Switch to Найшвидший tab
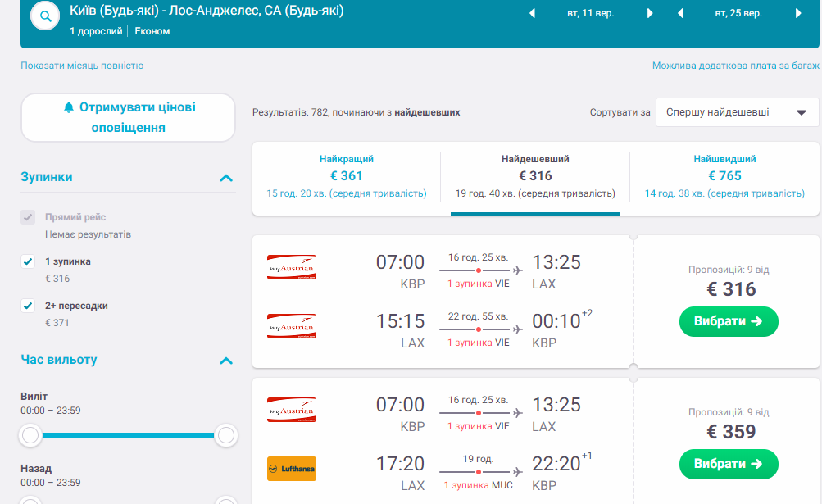The height and width of the screenshot is (504, 822). (x=724, y=177)
